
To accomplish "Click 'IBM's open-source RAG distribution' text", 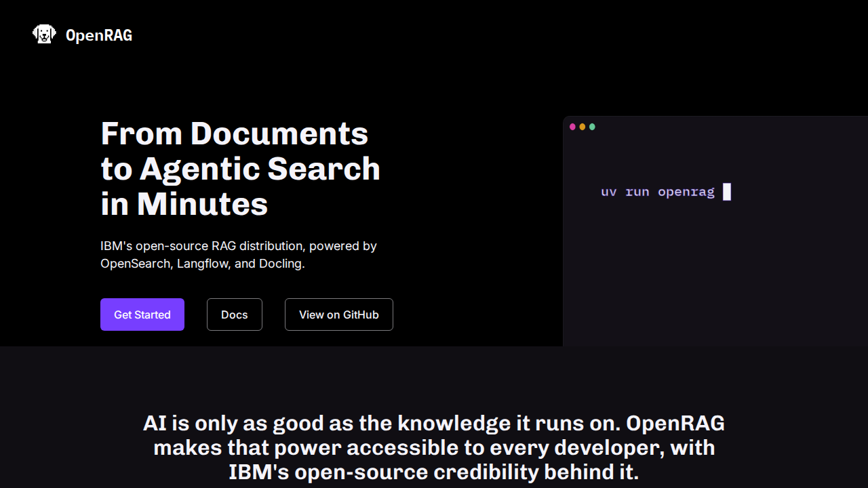I will [203, 246].
